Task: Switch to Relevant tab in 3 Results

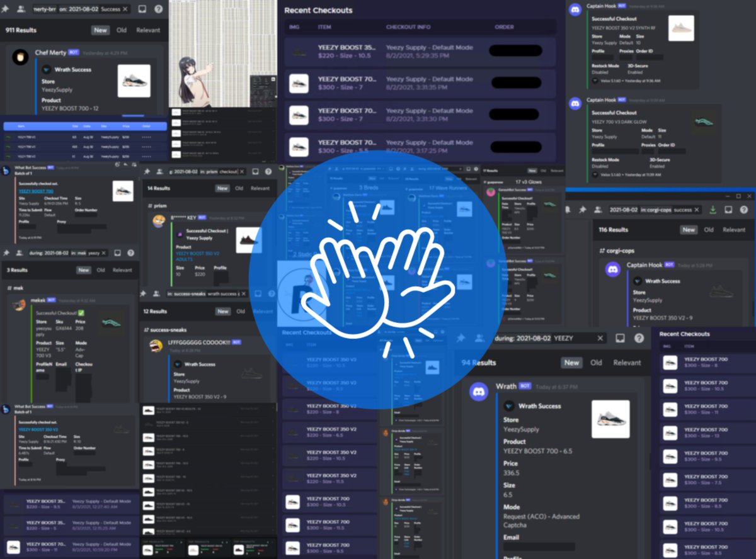Action: point(122,270)
